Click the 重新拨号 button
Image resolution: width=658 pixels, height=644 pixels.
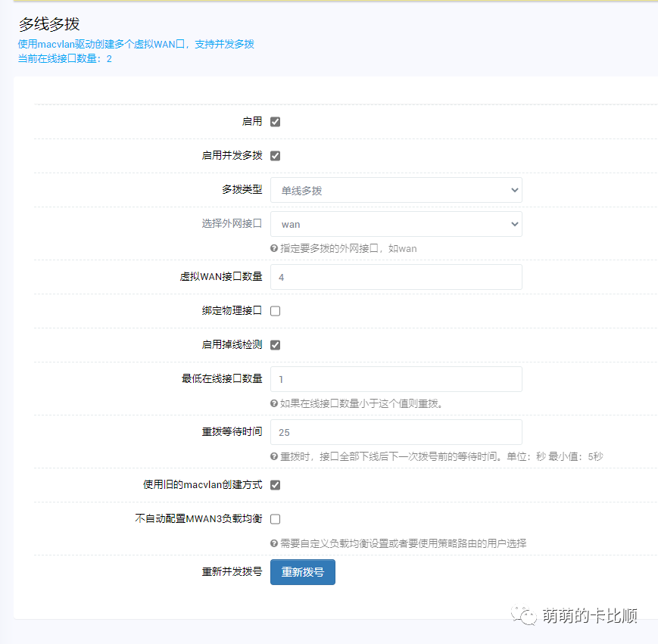[302, 573]
